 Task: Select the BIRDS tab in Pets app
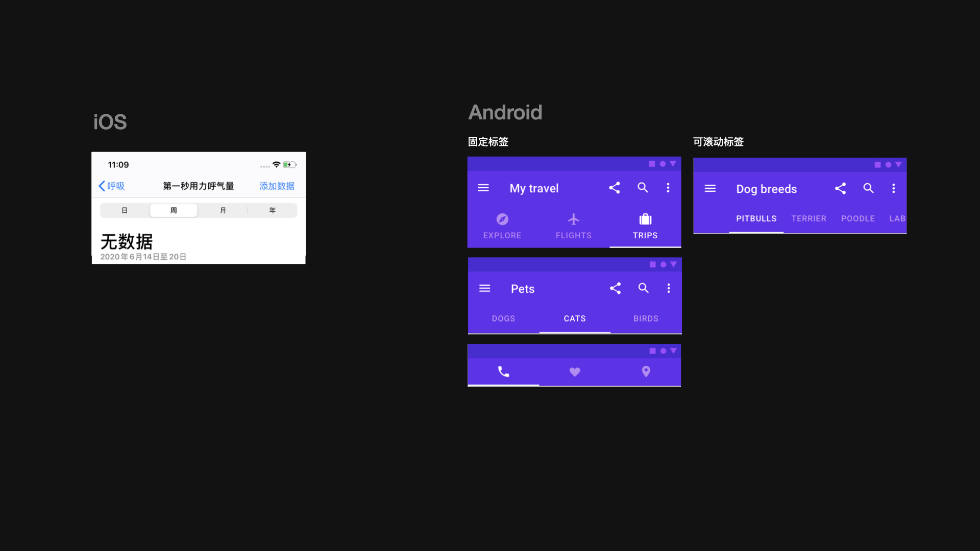point(645,318)
